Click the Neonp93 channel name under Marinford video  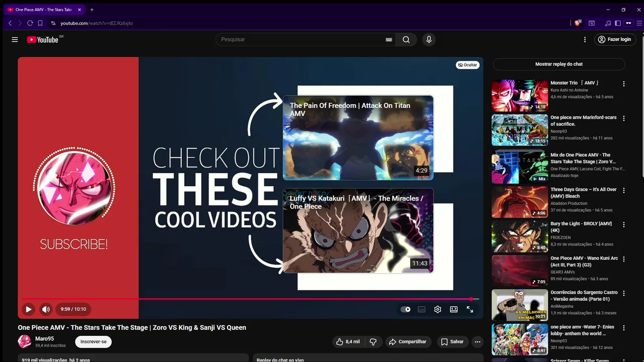558,131
